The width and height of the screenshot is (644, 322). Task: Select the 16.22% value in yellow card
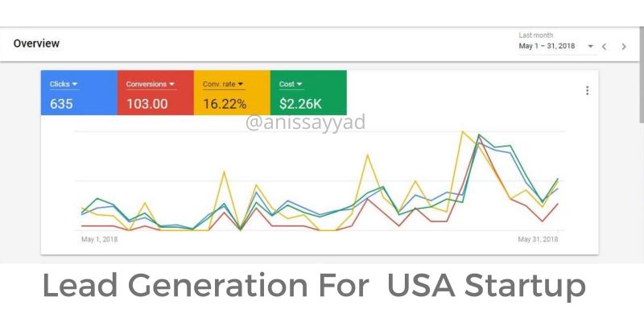(225, 103)
